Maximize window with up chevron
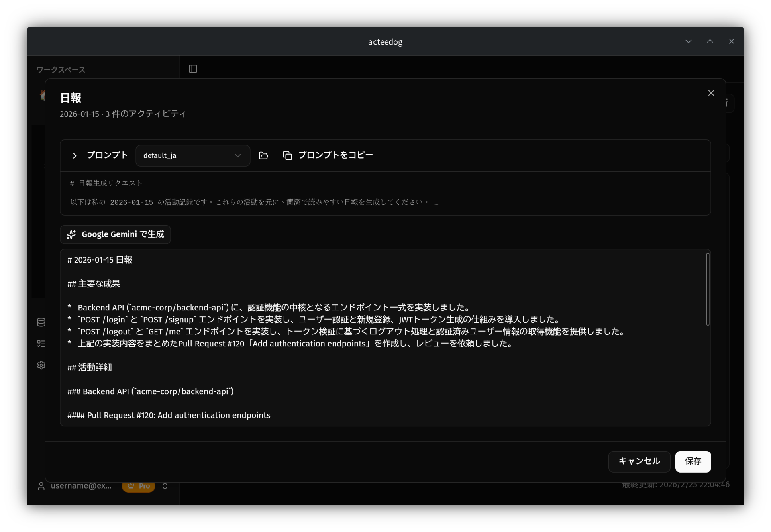The height and width of the screenshot is (532, 771). click(x=710, y=41)
